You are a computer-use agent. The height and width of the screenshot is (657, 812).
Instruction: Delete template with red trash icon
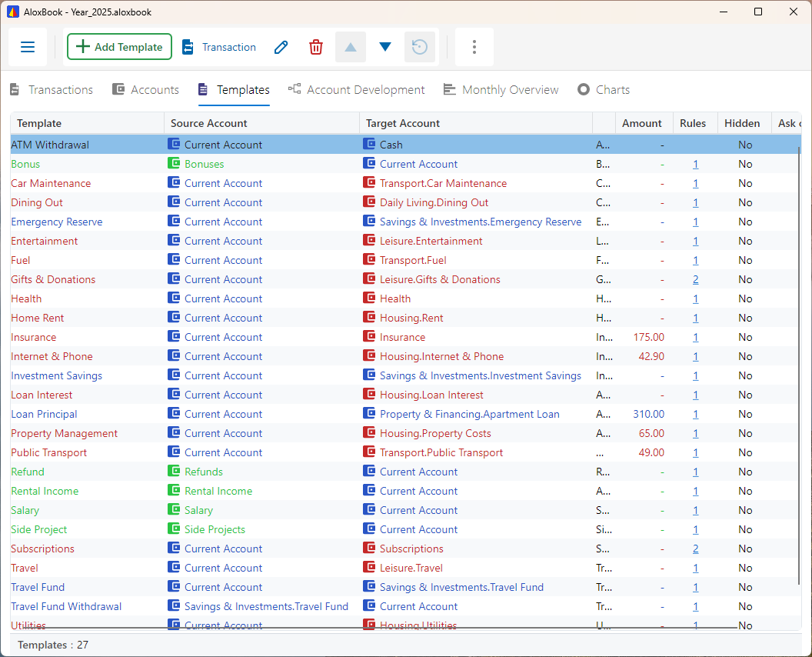pos(316,47)
